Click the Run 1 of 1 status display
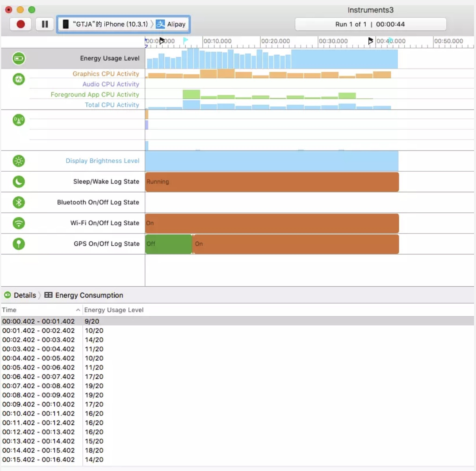Image resolution: width=476 pixels, height=471 pixels. pos(370,24)
